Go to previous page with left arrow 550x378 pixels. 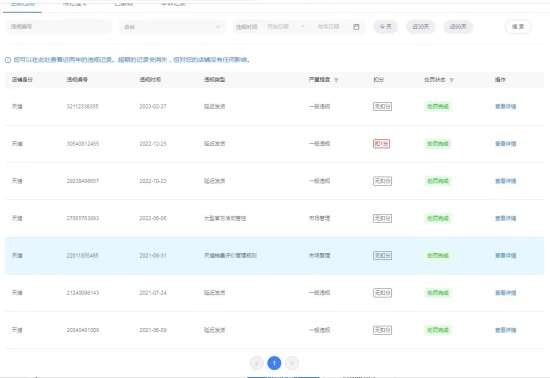pos(257,363)
